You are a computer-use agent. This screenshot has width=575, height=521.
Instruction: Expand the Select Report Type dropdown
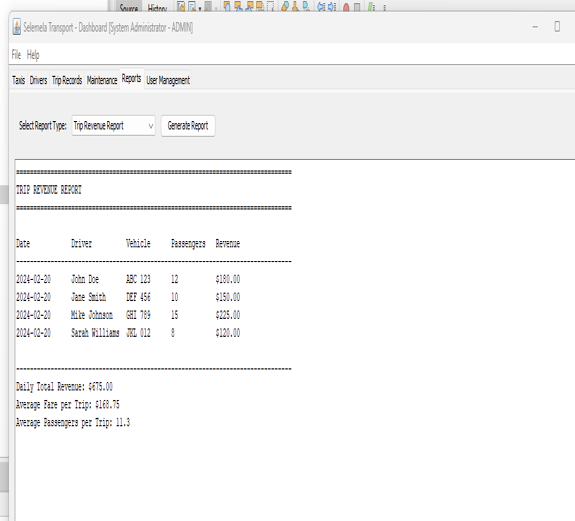tap(113, 126)
